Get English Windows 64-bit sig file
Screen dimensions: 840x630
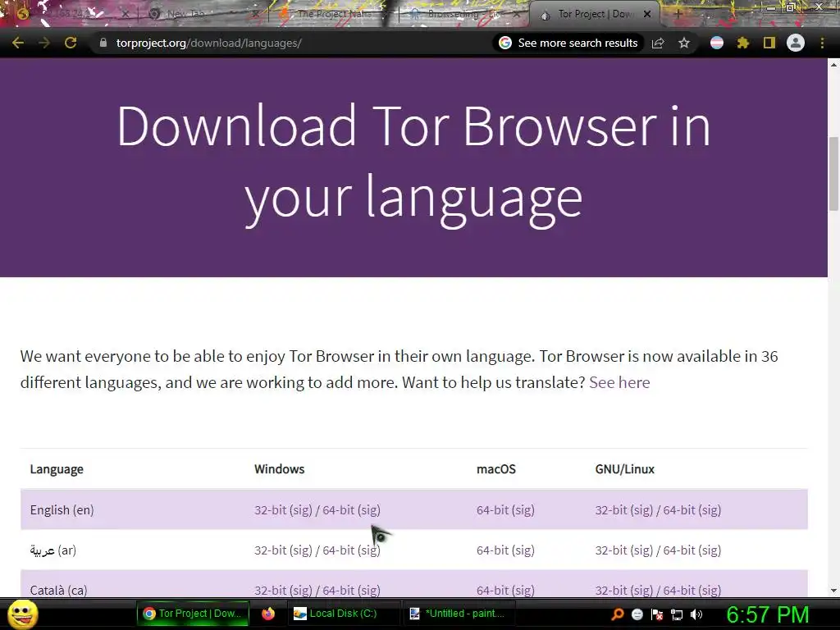click(x=369, y=510)
